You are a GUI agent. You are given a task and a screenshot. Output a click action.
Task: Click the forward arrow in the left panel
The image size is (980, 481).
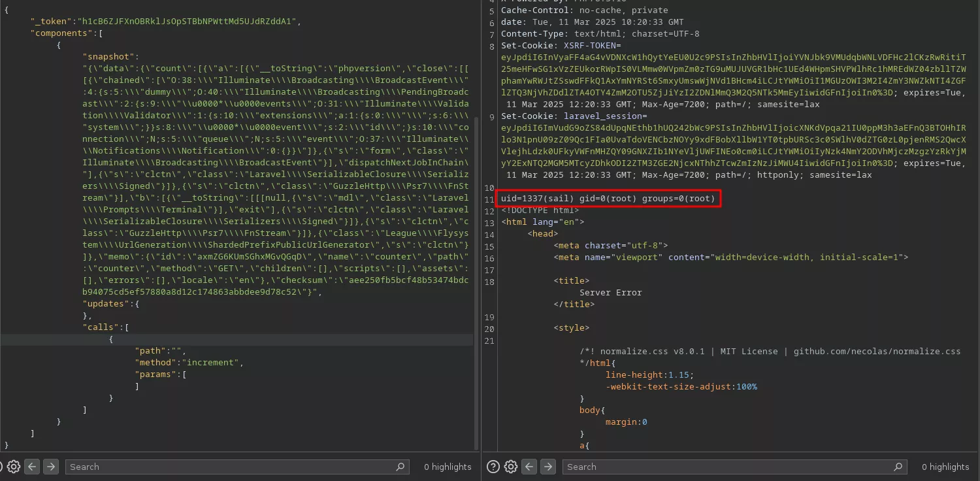point(50,467)
